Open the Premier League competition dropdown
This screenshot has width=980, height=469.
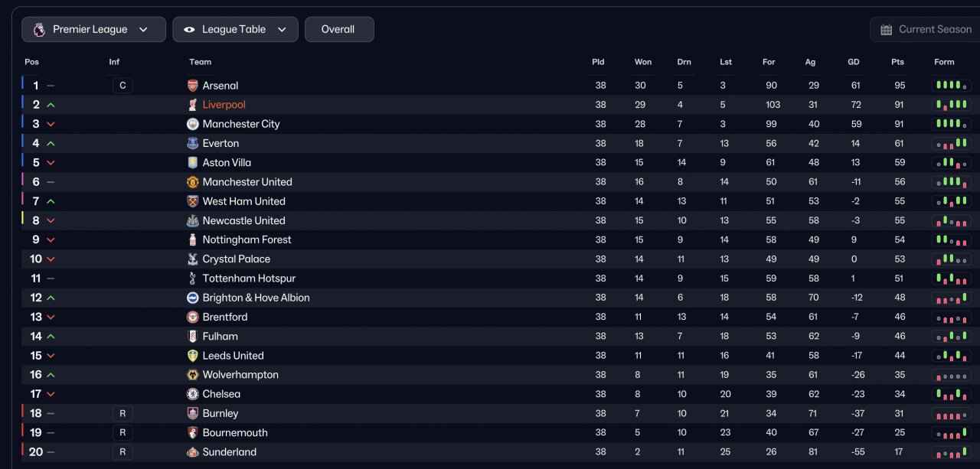click(x=93, y=30)
